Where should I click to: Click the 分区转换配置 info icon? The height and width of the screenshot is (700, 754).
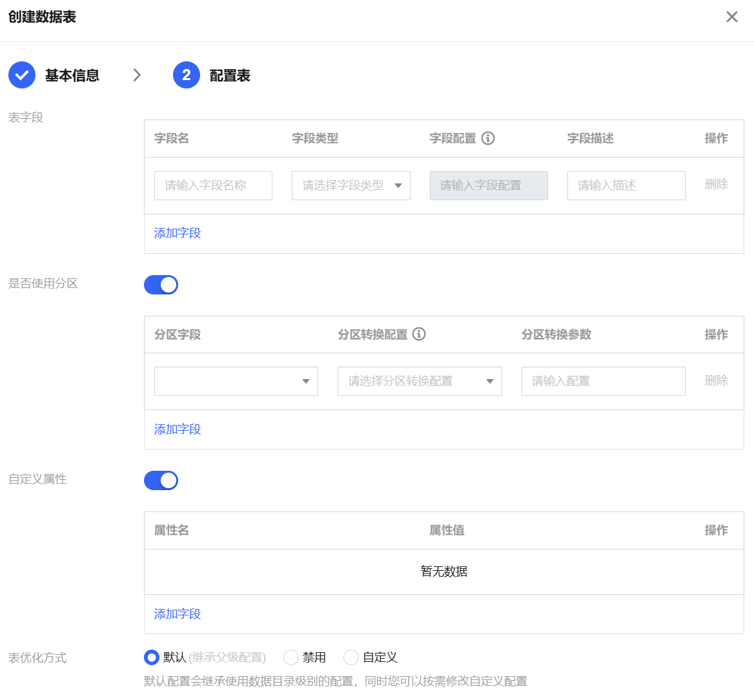419,334
